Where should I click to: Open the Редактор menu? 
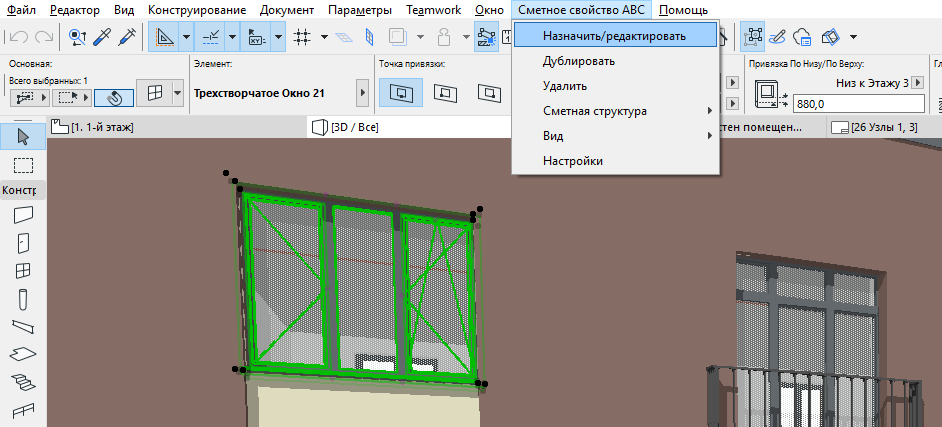(75, 10)
